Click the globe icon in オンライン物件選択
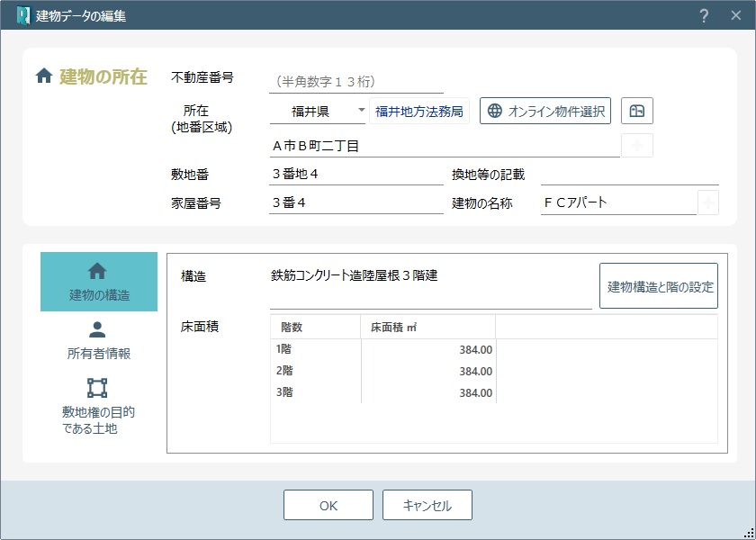The width and height of the screenshot is (756, 540). (495, 111)
